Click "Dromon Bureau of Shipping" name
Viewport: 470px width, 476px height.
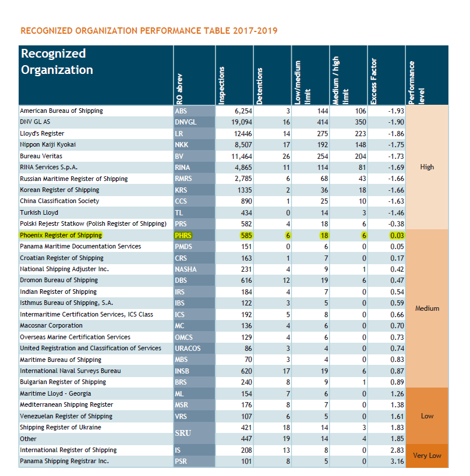tap(59, 280)
